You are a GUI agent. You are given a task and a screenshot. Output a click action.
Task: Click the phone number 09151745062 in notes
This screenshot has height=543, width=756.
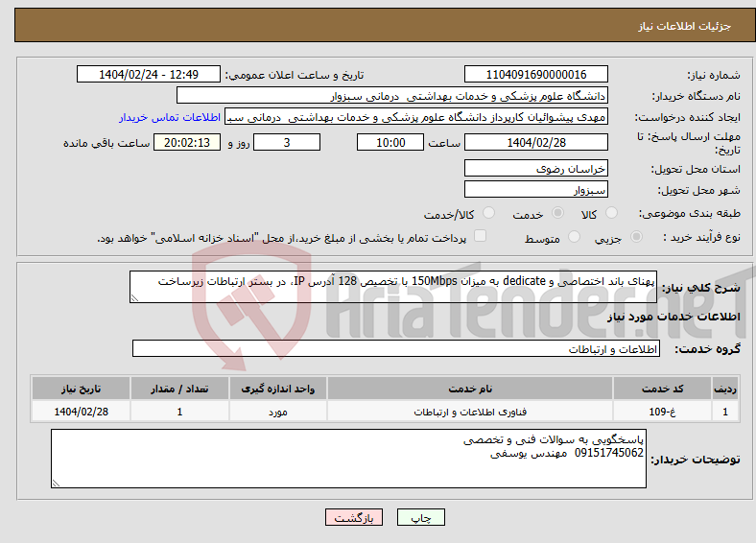click(609, 453)
